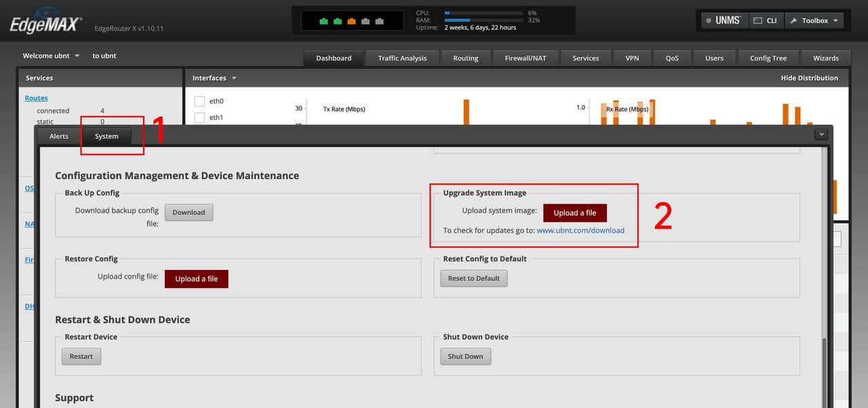This screenshot has width=868, height=408.
Task: Enable the eth0 interface checkbox
Action: pos(199,101)
